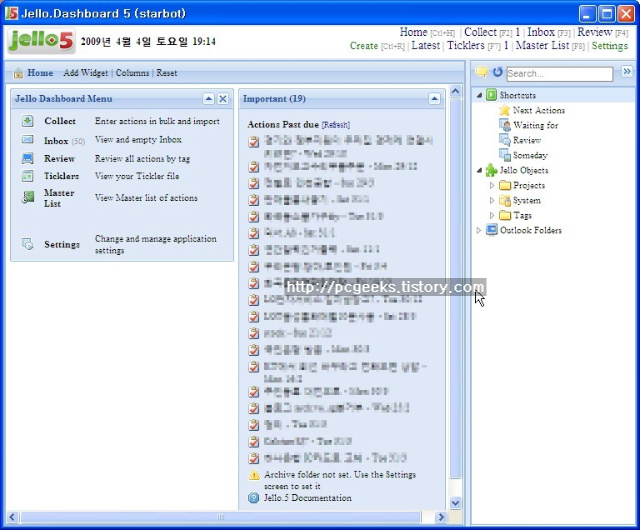Open Ticklers in top navigation
The width and height of the screenshot is (640, 530).
tap(466, 45)
